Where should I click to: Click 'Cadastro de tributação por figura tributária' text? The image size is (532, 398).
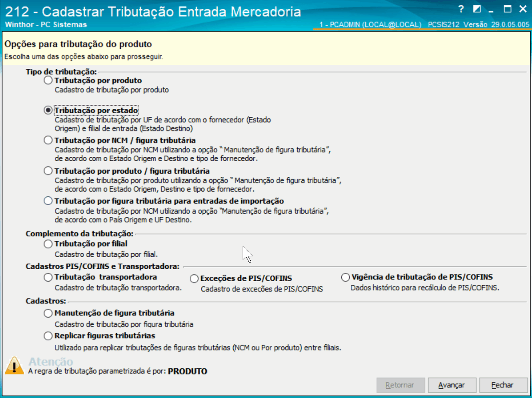click(124, 324)
